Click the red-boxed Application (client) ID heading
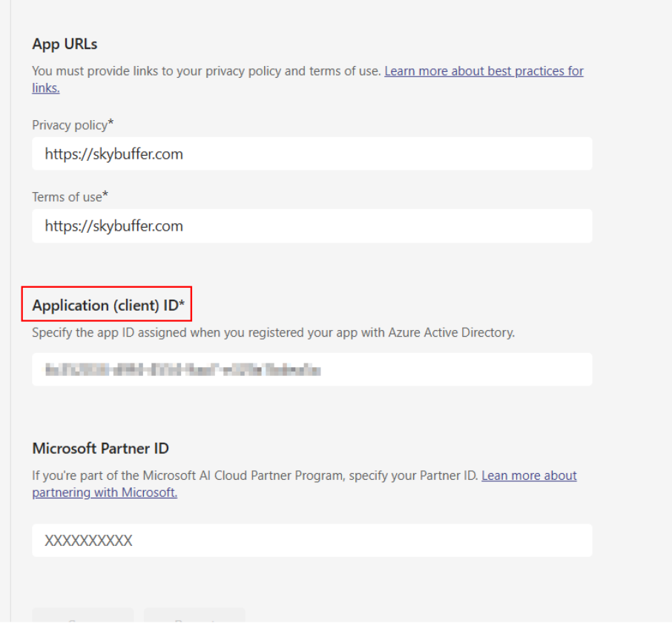672x623 pixels. coord(106,305)
